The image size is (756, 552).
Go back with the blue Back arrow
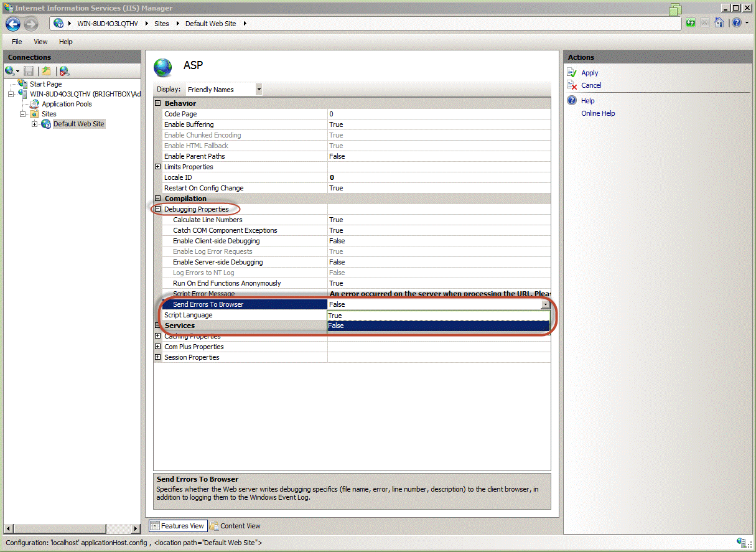click(13, 24)
